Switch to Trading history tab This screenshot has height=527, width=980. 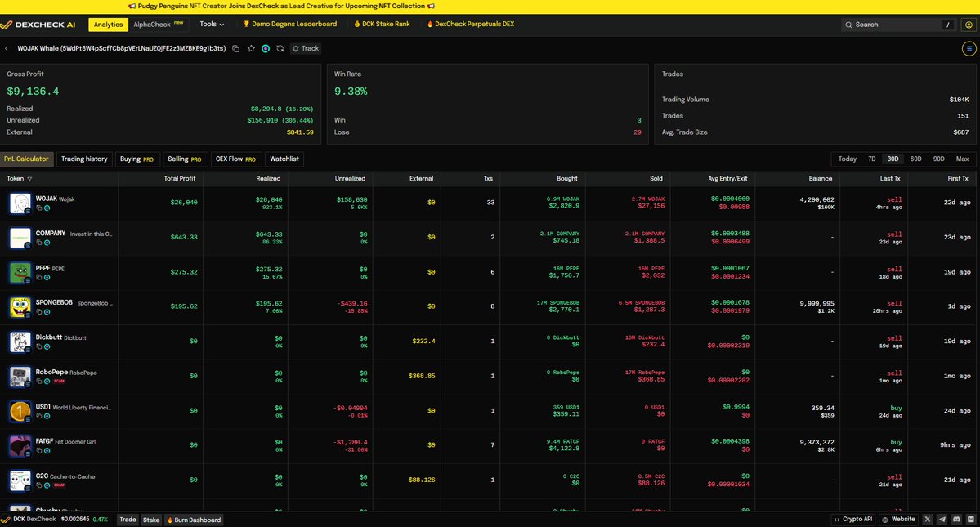pos(84,159)
